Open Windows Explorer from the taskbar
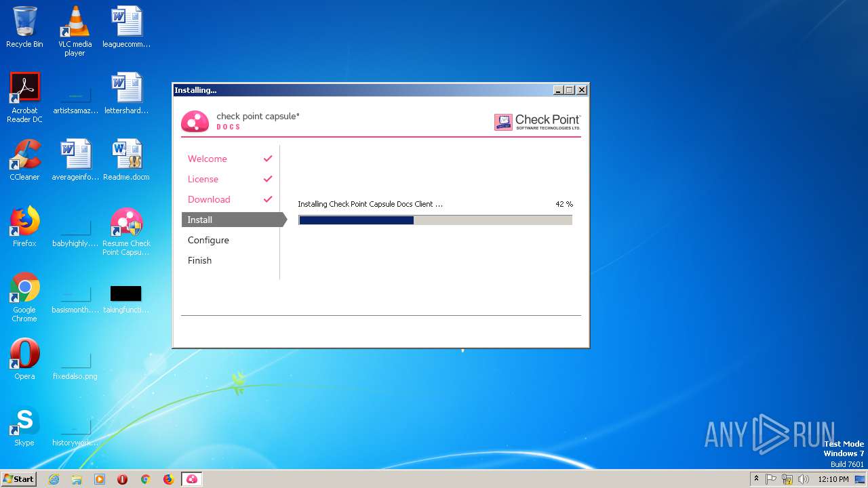 click(x=77, y=479)
